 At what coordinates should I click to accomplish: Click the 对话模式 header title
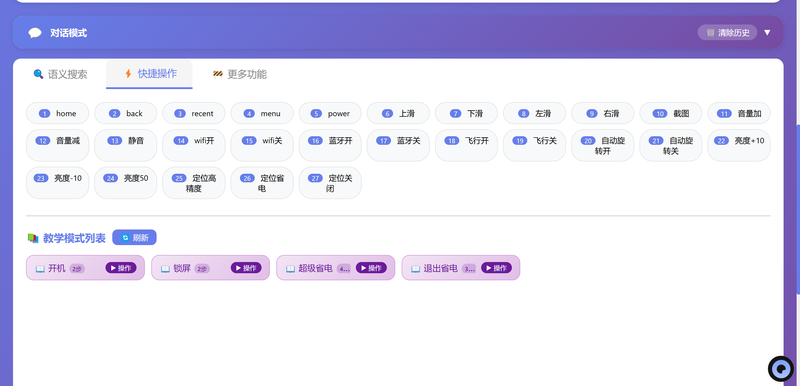[68, 33]
